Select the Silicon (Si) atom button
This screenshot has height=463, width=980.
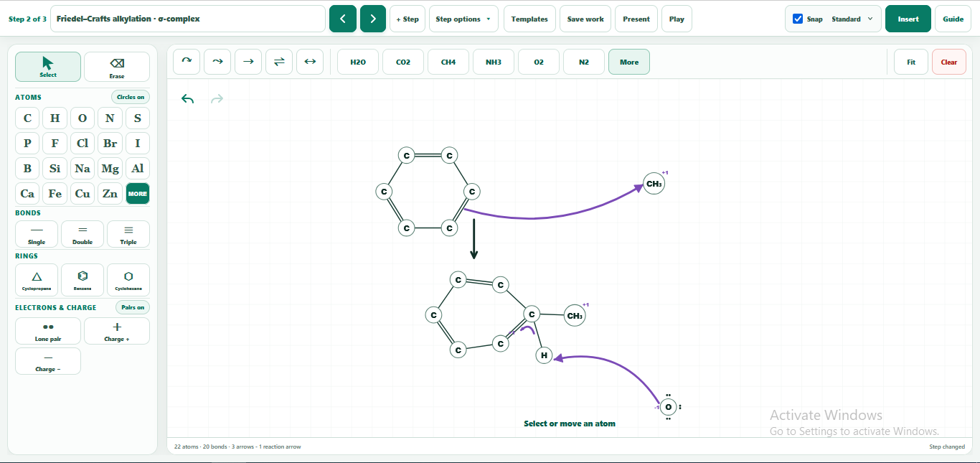click(55, 169)
